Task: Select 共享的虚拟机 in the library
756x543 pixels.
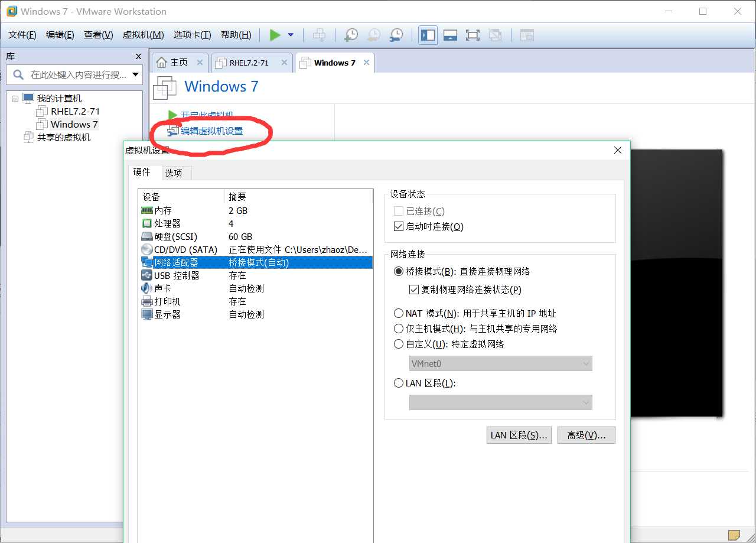Action: coord(64,137)
